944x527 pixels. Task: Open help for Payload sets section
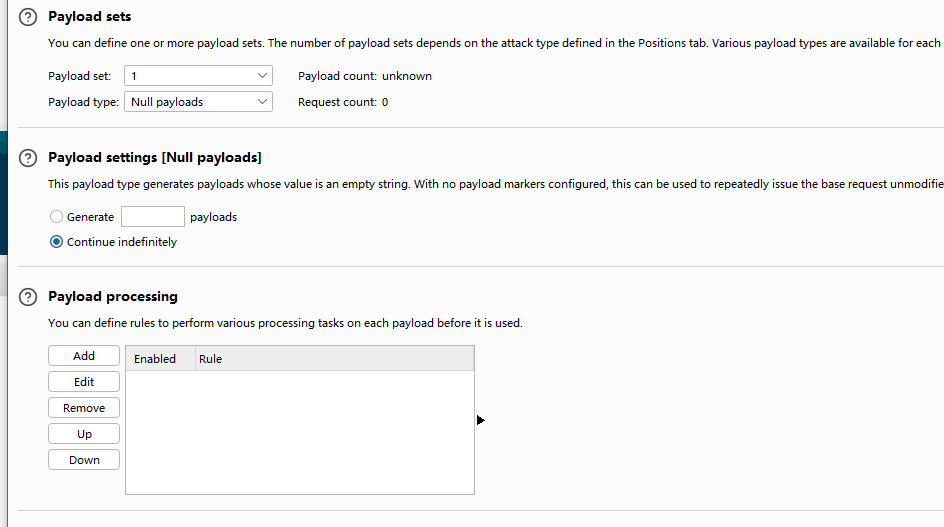point(28,17)
